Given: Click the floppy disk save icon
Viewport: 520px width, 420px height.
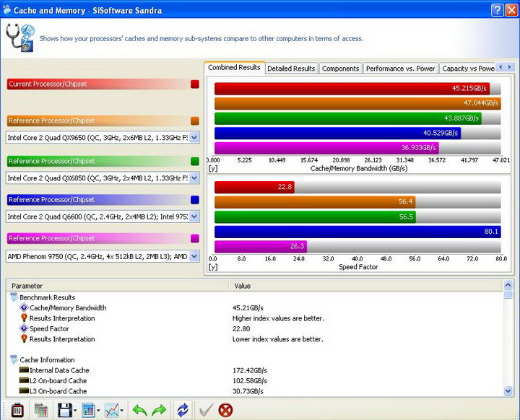Looking at the screenshot, I should point(65,411).
